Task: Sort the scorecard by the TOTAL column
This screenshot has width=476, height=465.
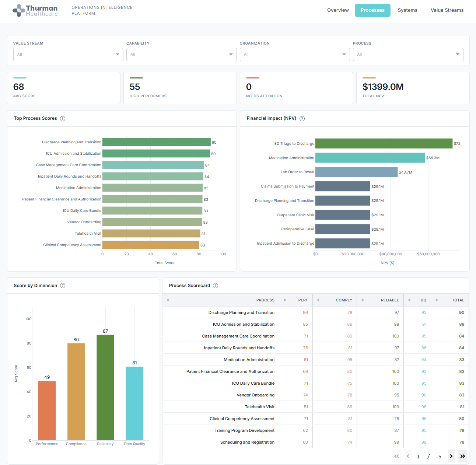Action: [437, 300]
